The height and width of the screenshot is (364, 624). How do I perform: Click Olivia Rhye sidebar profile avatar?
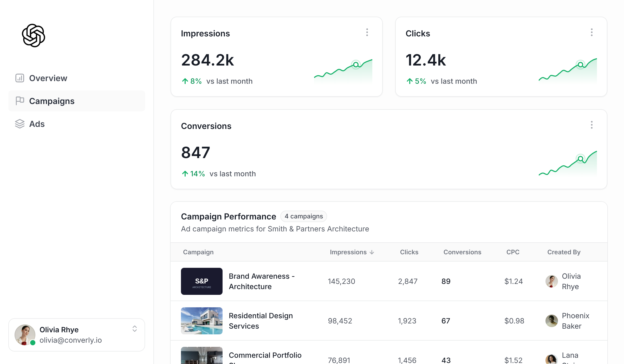25,335
